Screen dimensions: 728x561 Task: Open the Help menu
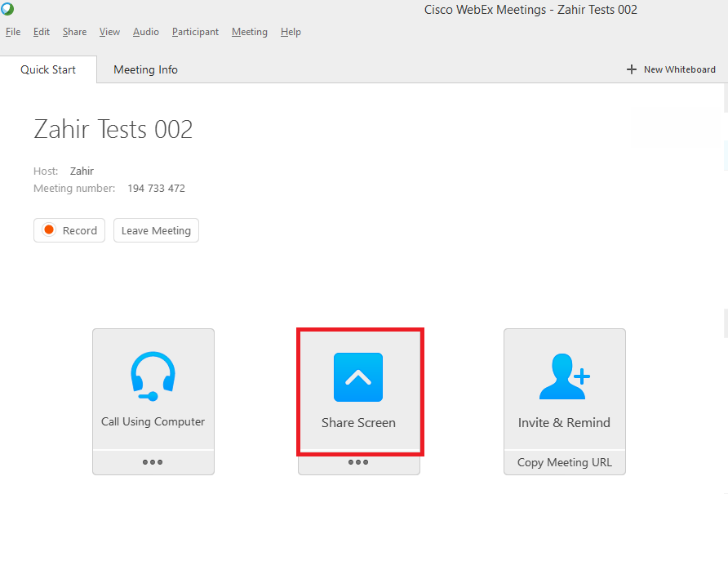(x=291, y=32)
